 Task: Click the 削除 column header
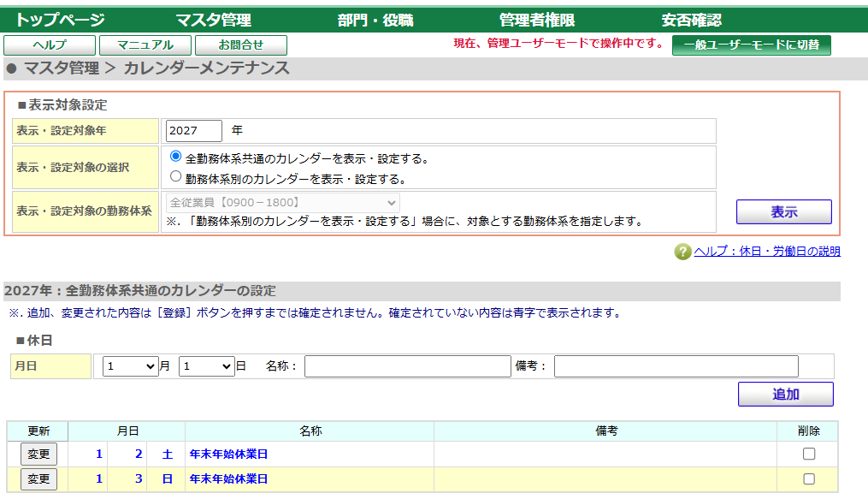coord(808,431)
